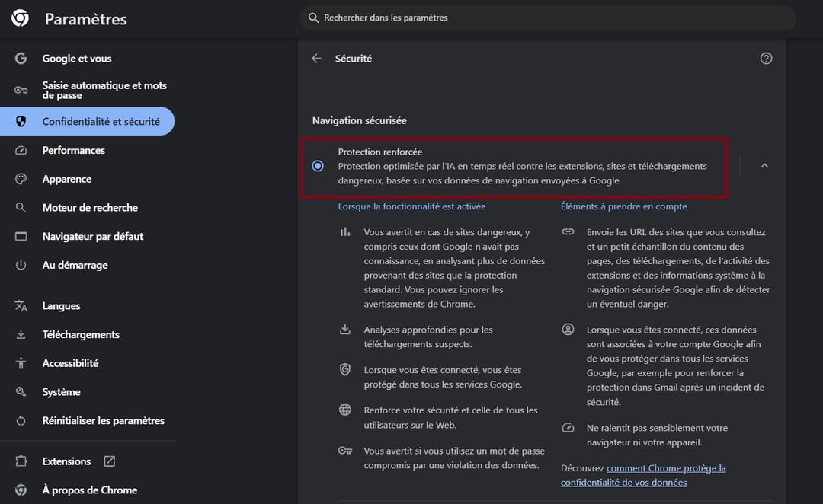Click the power icon for Au démarrage

21,265
